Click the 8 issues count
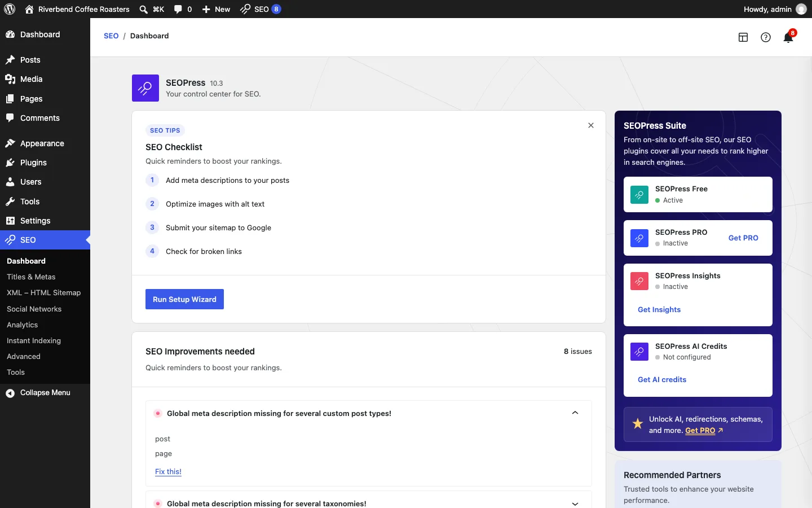Viewport: 812px width, 508px height. (578, 351)
